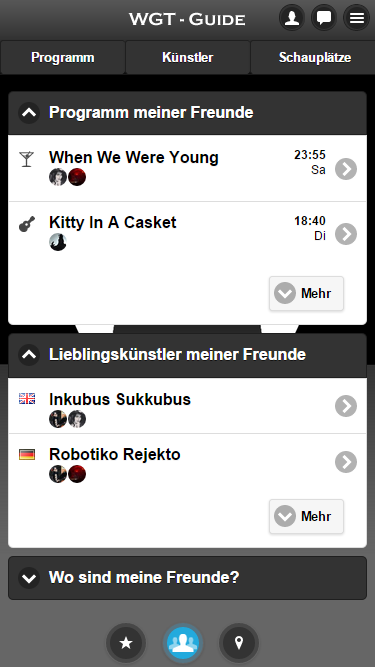Open arrow next to When We Were Young

click(x=346, y=169)
